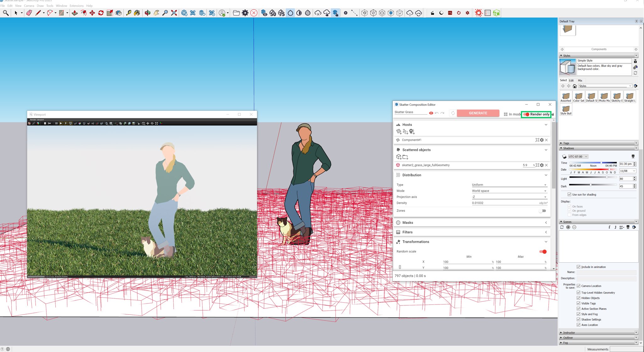644x352 pixels.
Task: Click the Zoom Extents icon
Action: click(174, 13)
